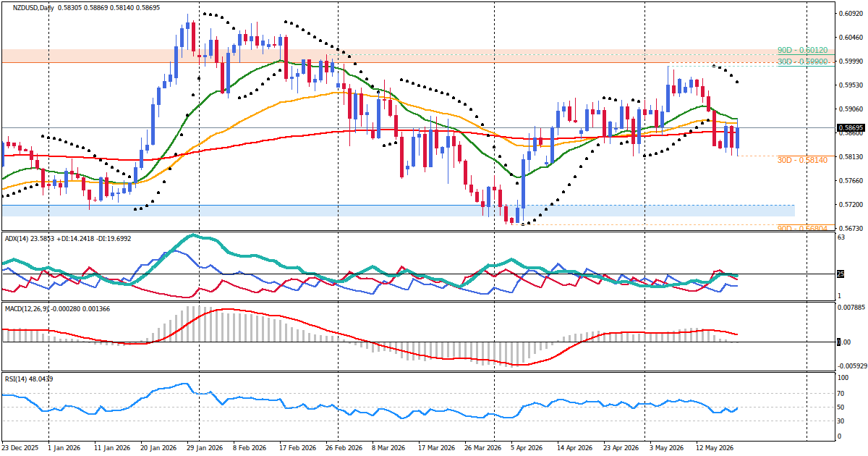The height and width of the screenshot is (456, 868).
Task: Click the ADX level 25 marker
Action: (841, 274)
